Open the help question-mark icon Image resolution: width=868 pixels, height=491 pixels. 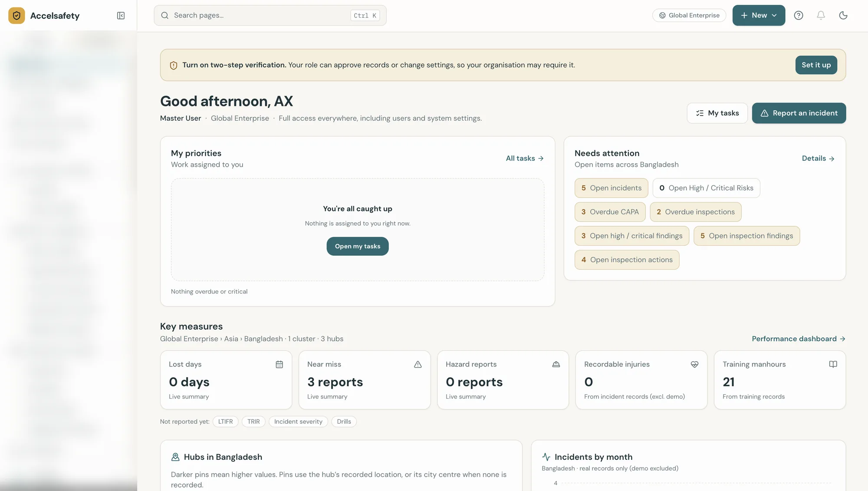[799, 16]
